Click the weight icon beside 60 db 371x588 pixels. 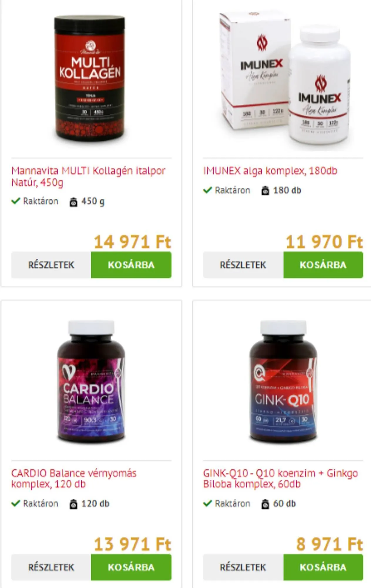(265, 504)
